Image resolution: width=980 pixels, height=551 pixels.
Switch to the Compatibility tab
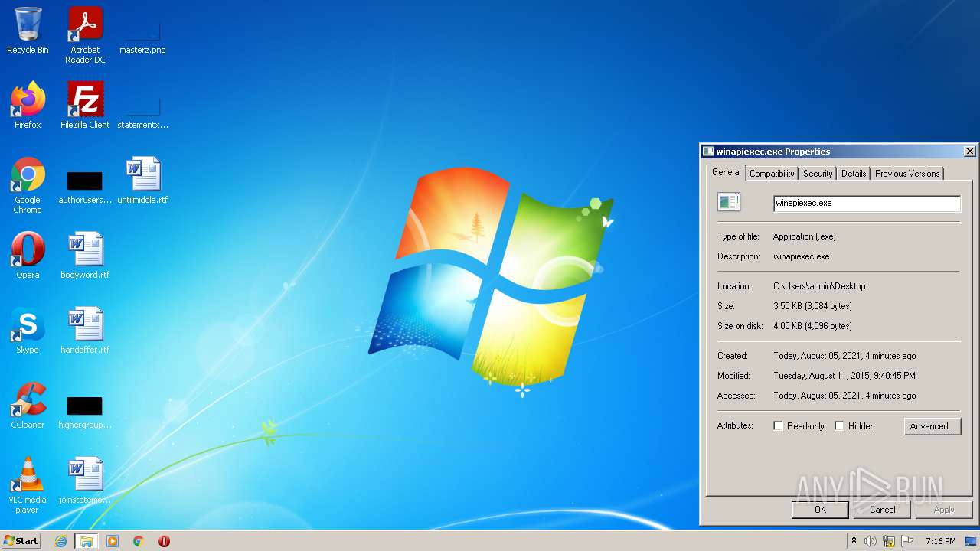[772, 174]
